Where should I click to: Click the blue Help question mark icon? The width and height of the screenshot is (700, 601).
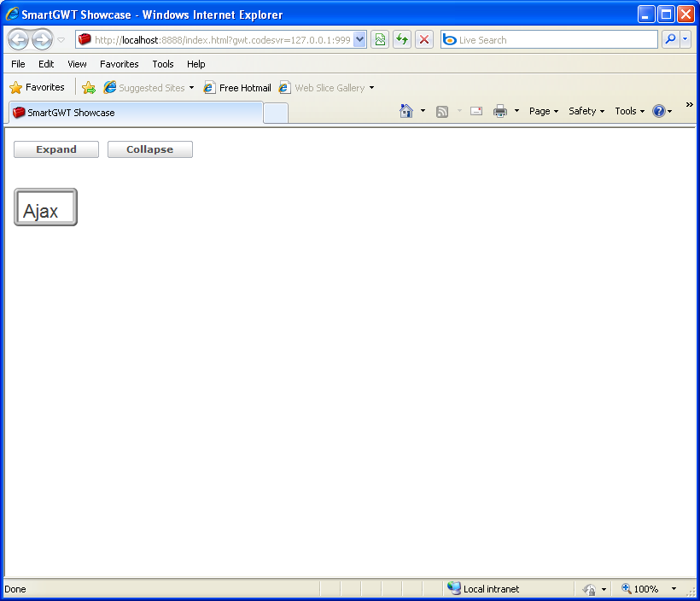tap(659, 111)
